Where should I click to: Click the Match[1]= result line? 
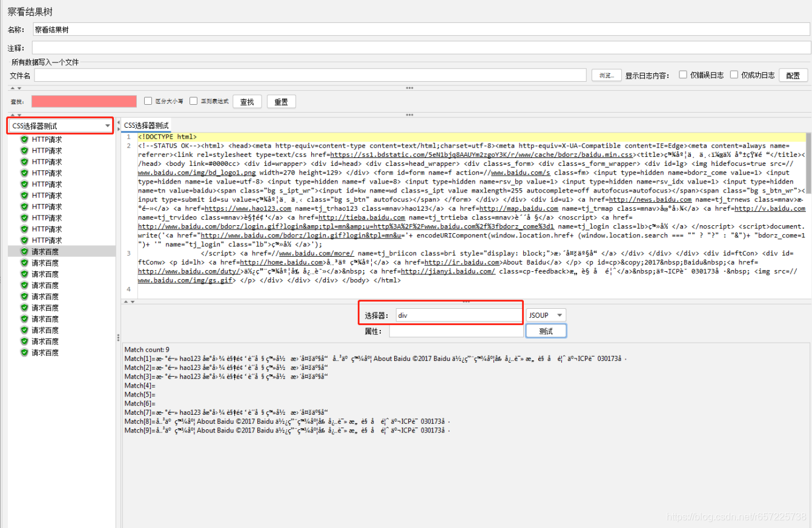click(375, 358)
